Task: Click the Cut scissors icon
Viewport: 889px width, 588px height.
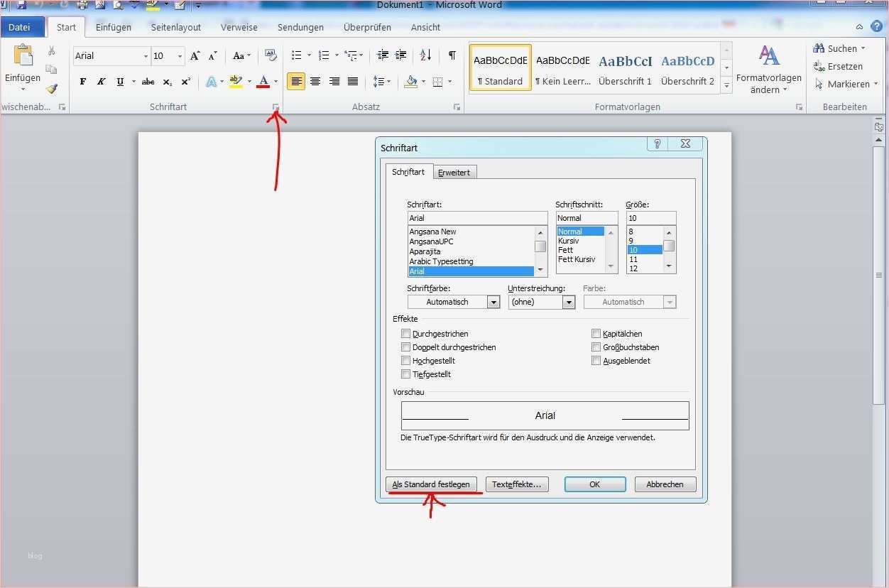Action: click(x=52, y=51)
